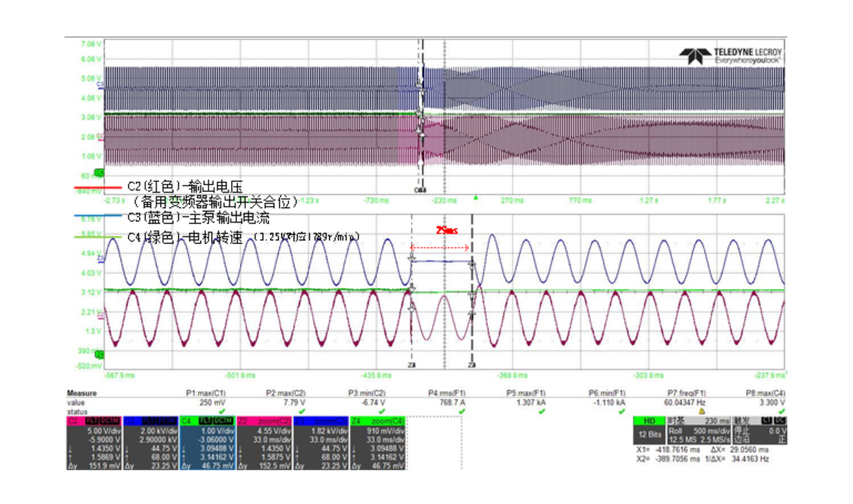Screen dimensions: 853x504
Task: Toggle the status checkmark for P2:max(C2)
Action: pos(302,411)
